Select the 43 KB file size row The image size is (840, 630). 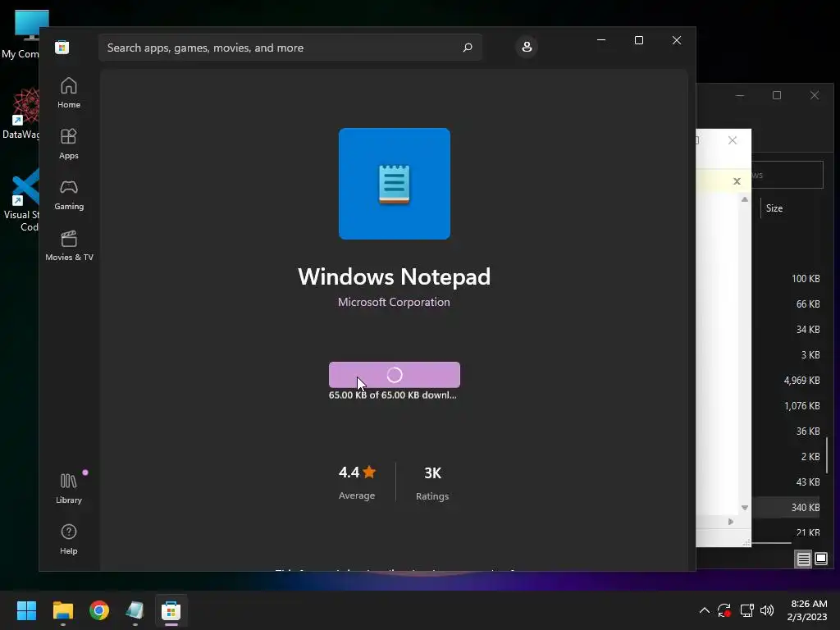(807, 482)
